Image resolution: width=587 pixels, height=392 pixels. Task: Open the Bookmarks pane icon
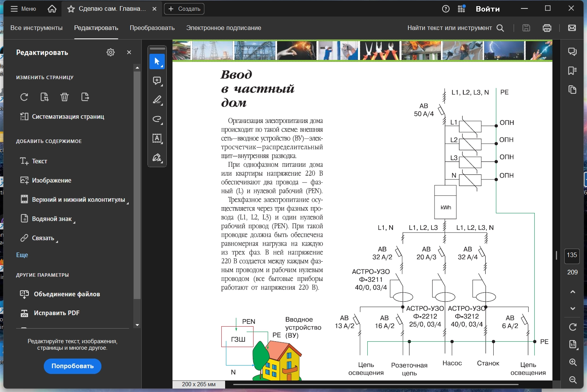pos(572,71)
